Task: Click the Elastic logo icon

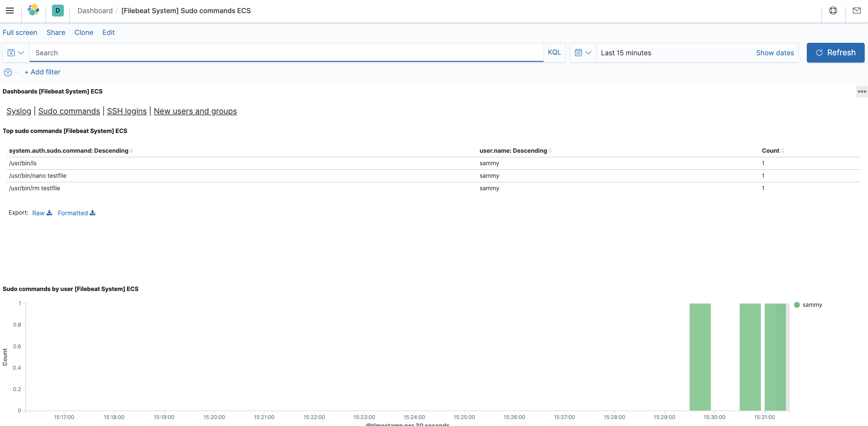Action: [33, 10]
